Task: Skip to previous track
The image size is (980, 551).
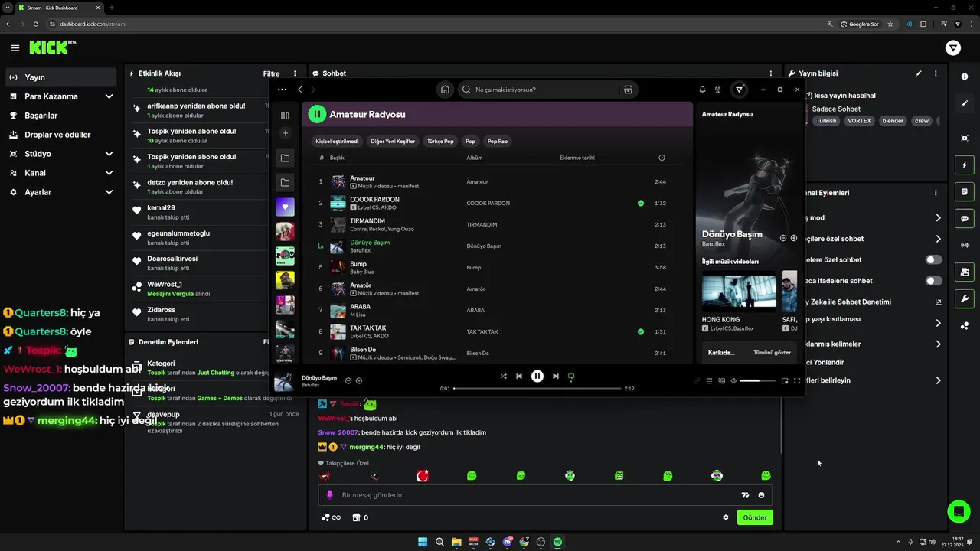Action: tap(519, 376)
